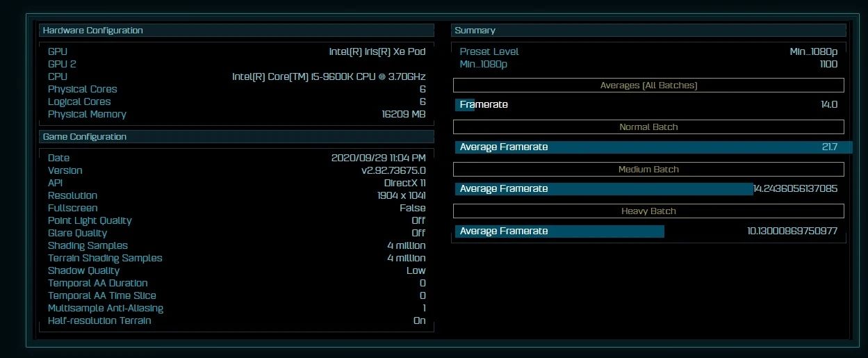Viewport: 868px width, 358px height.
Task: Click the API value DirectX 11
Action: point(405,183)
